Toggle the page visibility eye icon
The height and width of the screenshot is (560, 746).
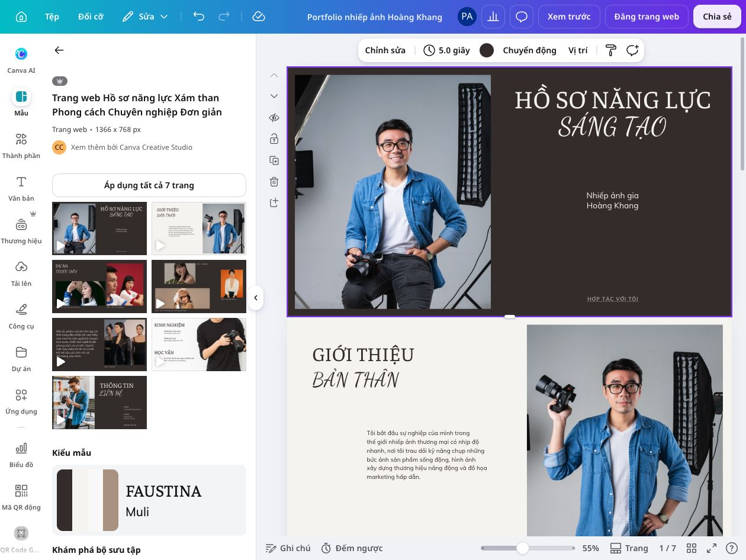click(x=274, y=118)
